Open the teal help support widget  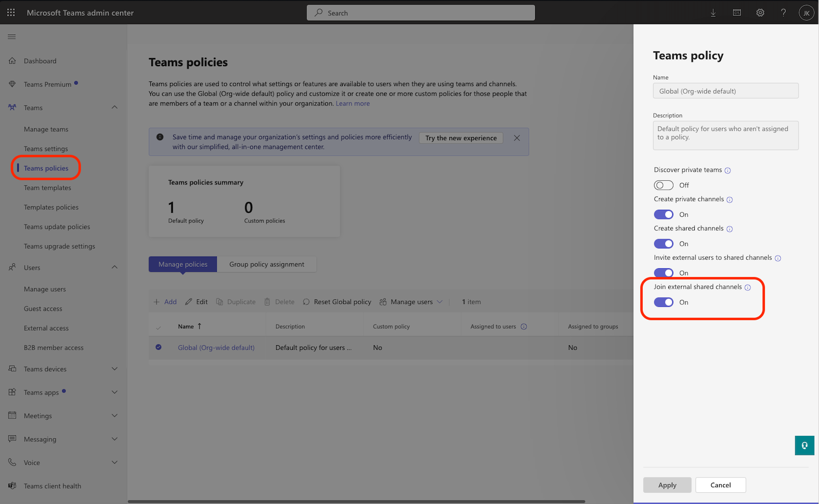tap(804, 445)
